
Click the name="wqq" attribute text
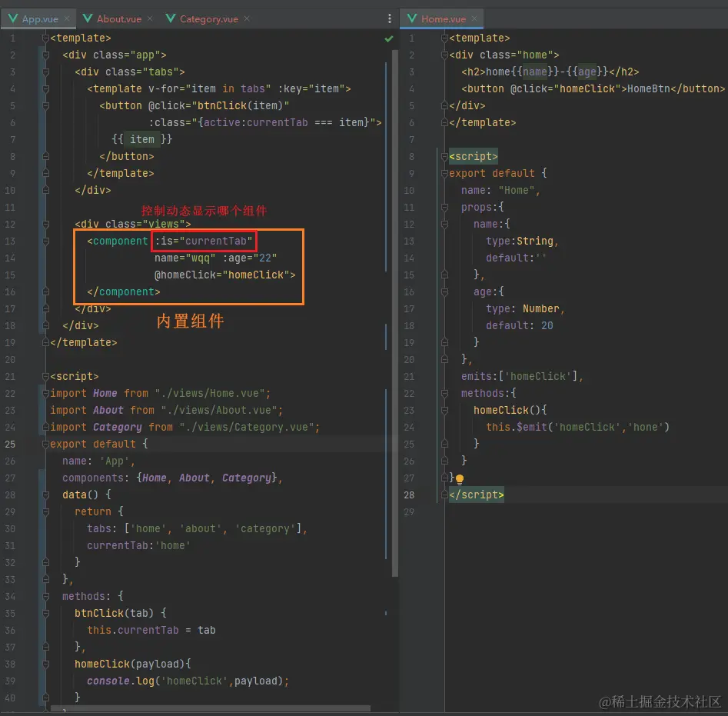pyautogui.click(x=184, y=258)
